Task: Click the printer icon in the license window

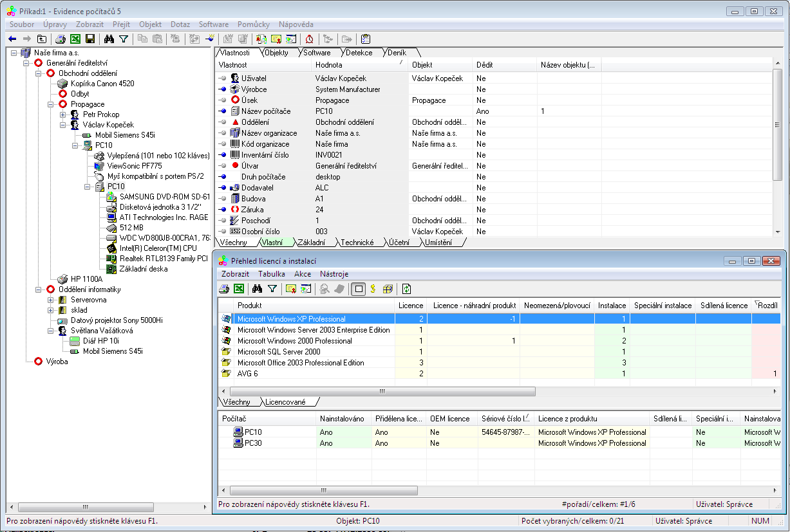Action: 225,289
